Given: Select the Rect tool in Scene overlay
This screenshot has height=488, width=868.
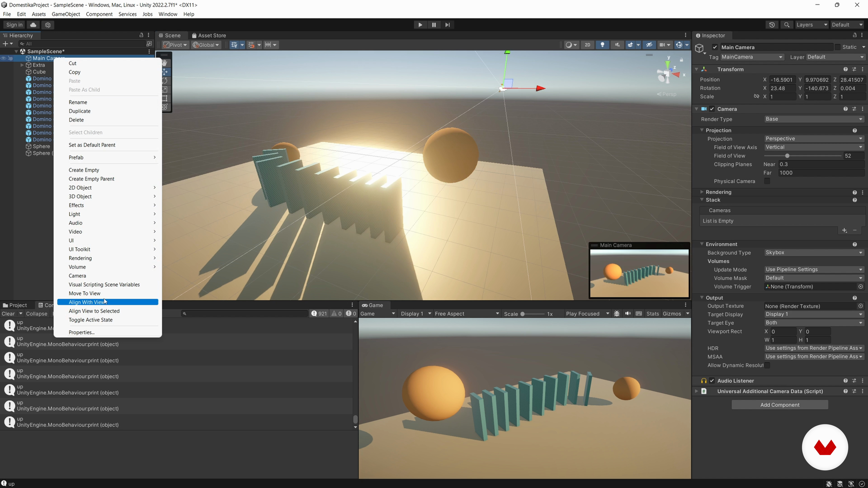Looking at the screenshot, I should pyautogui.click(x=165, y=98).
